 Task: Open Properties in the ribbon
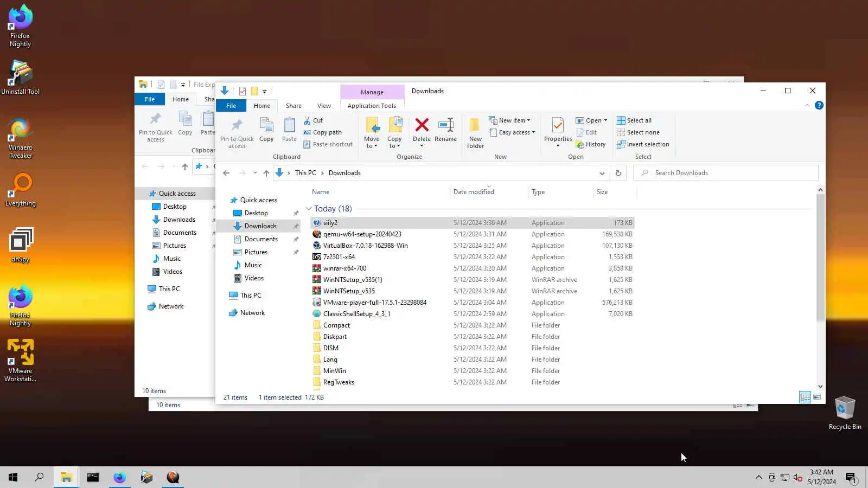tap(558, 132)
